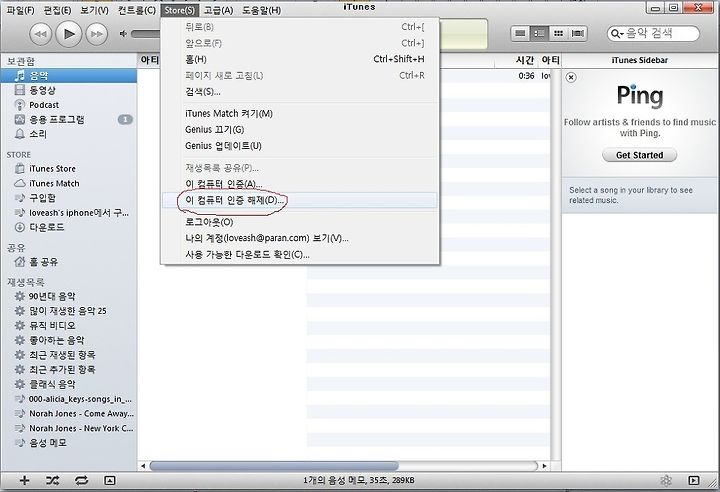Screen dimensions: 720x492
Task: Switch to album list view icon
Action: (539, 33)
